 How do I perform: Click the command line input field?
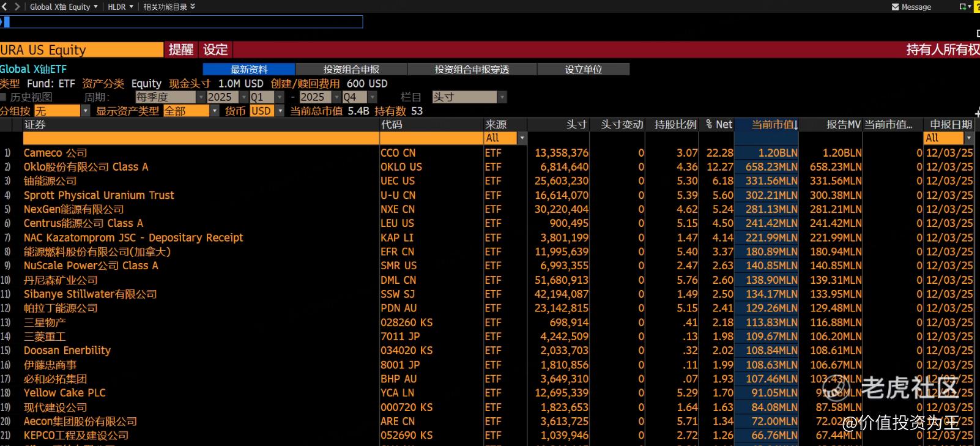tap(184, 22)
